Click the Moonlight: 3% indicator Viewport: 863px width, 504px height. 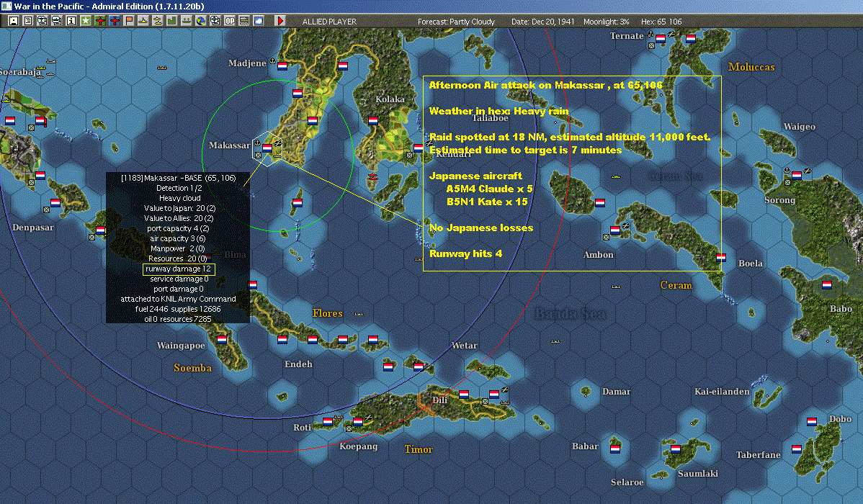(x=606, y=22)
